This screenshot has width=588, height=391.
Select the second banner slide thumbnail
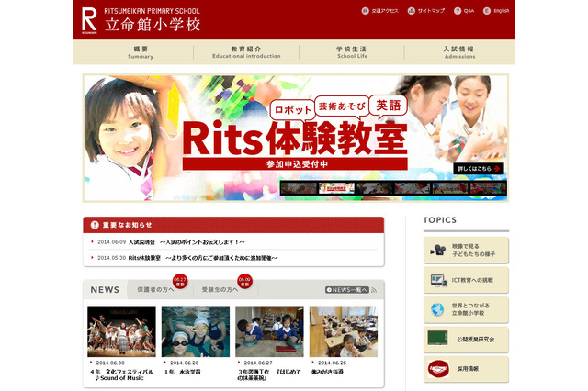click(x=336, y=188)
